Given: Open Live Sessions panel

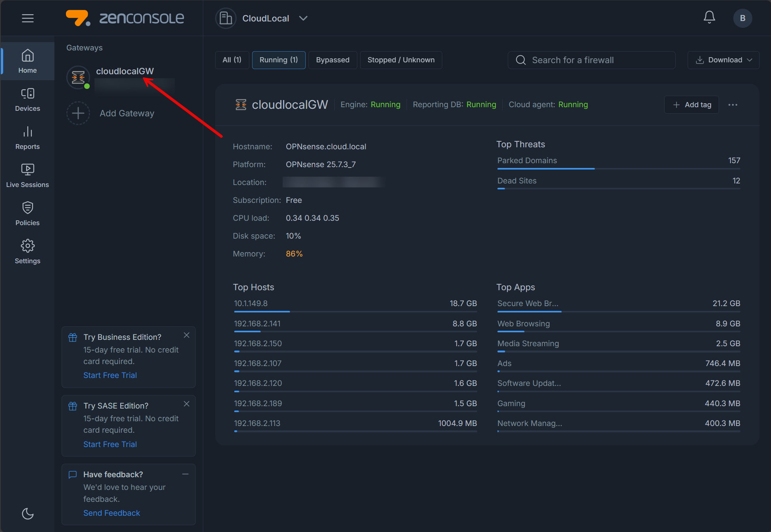Looking at the screenshot, I should tap(27, 175).
